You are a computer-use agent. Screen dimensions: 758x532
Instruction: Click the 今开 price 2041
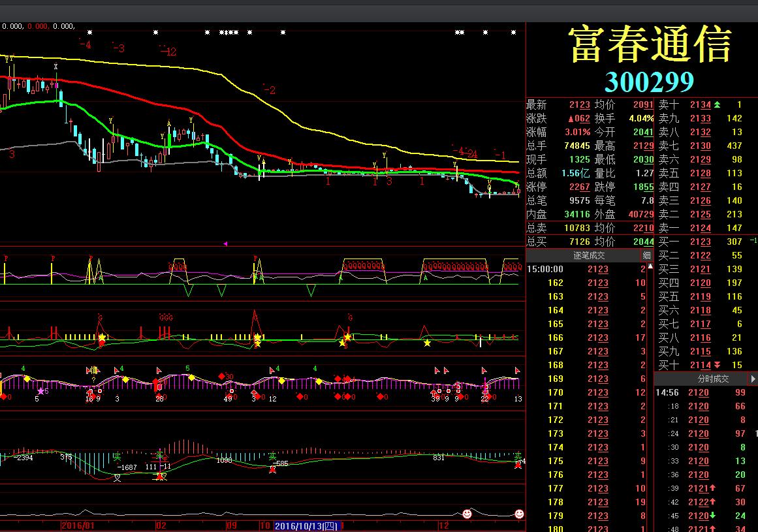(644, 132)
